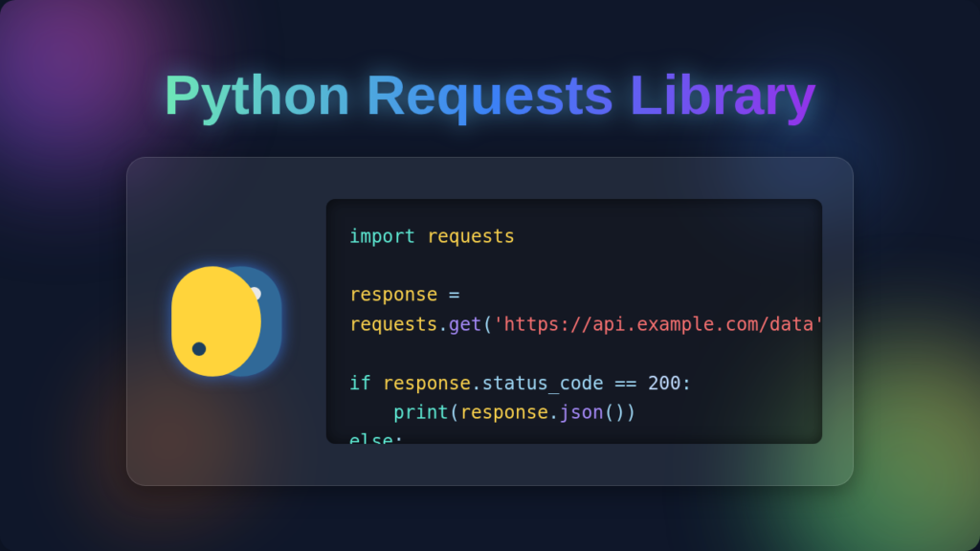This screenshot has height=551, width=980.
Task: Click the 'import requests' code line
Action: pyautogui.click(x=432, y=236)
